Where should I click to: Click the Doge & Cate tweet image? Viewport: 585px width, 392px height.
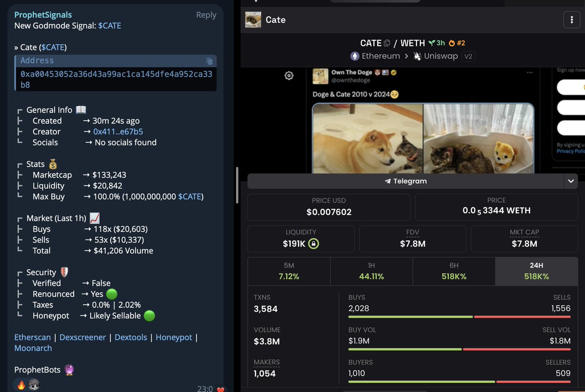(x=423, y=138)
